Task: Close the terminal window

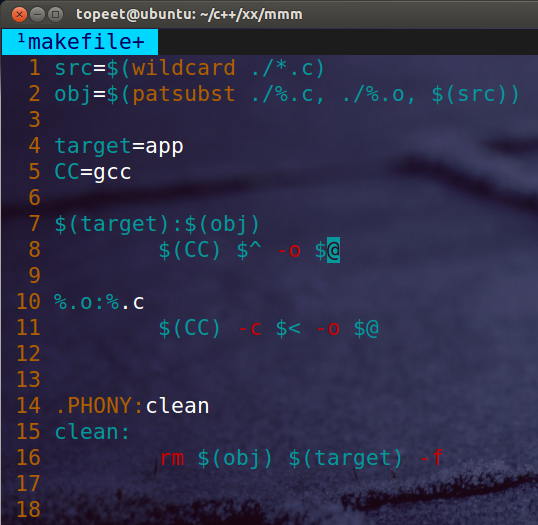Action: click(x=19, y=15)
